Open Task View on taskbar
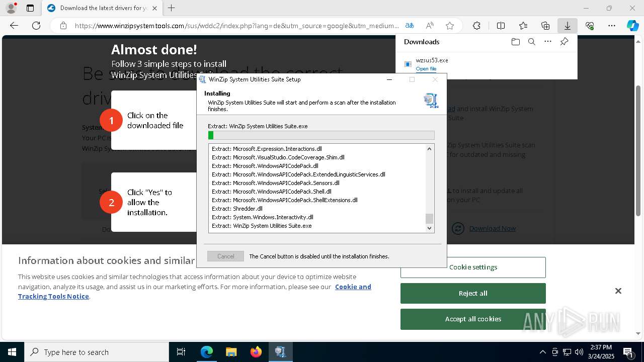This screenshot has width=644, height=362. [x=181, y=352]
